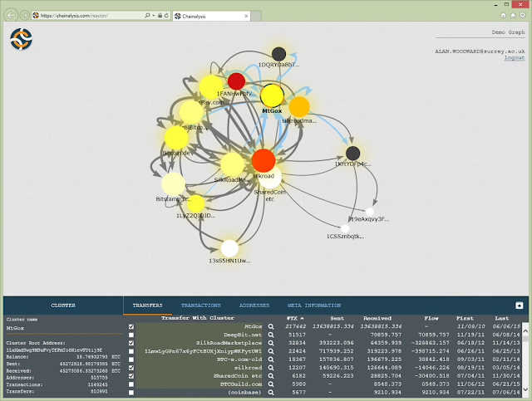Sort table by First column header
The image size is (532, 401).
click(465, 318)
